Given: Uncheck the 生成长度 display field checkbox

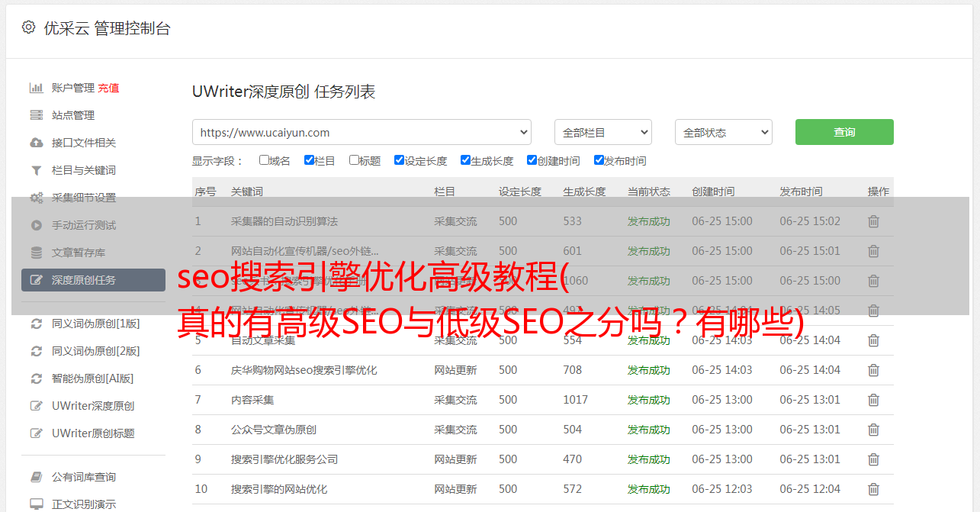Looking at the screenshot, I should point(465,160).
